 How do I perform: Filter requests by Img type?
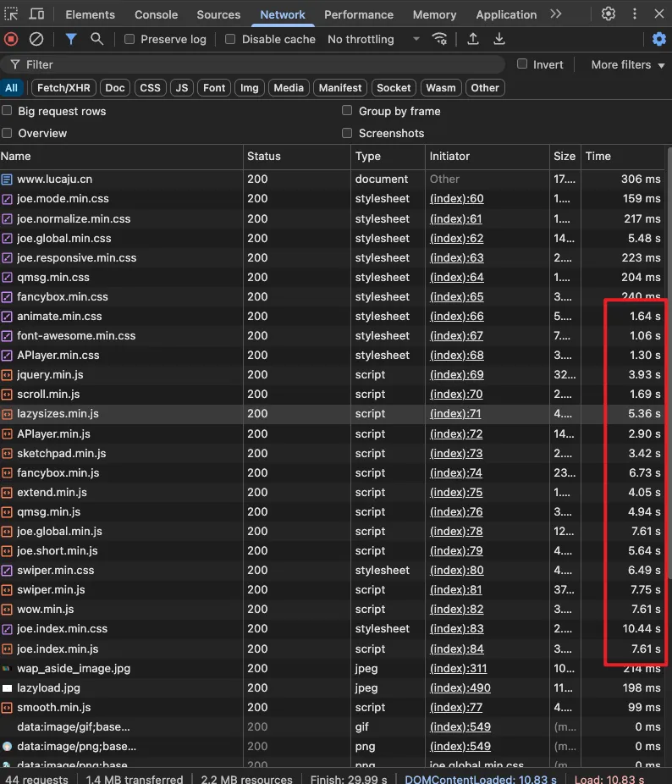click(x=249, y=88)
